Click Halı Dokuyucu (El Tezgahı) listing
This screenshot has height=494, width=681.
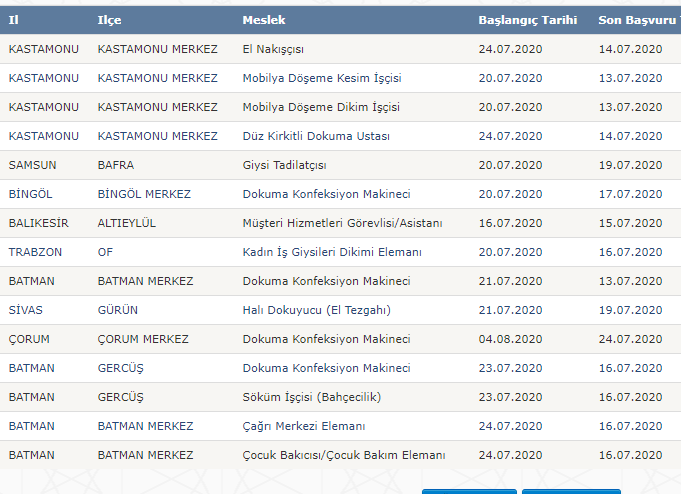[x=315, y=310]
